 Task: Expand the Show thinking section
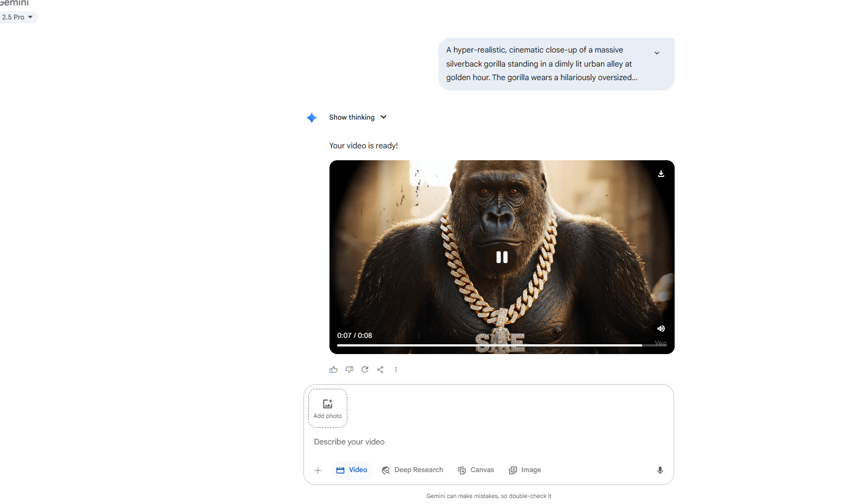click(x=358, y=117)
